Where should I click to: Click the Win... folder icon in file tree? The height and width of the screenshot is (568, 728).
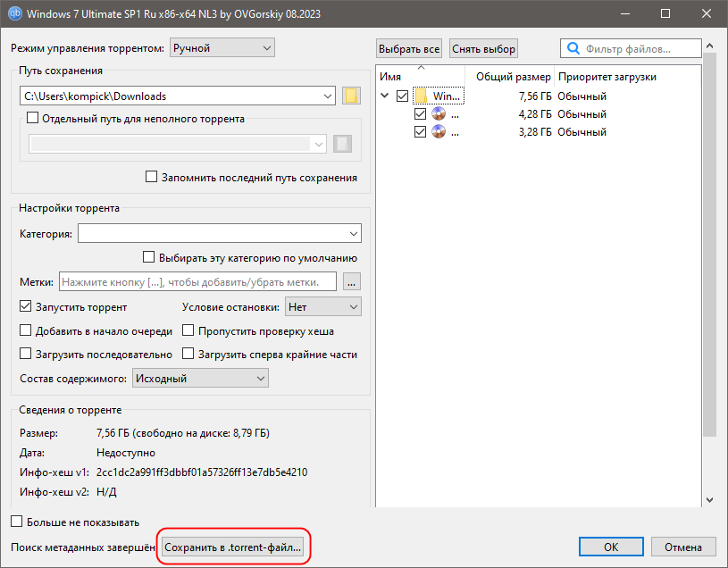click(x=421, y=96)
